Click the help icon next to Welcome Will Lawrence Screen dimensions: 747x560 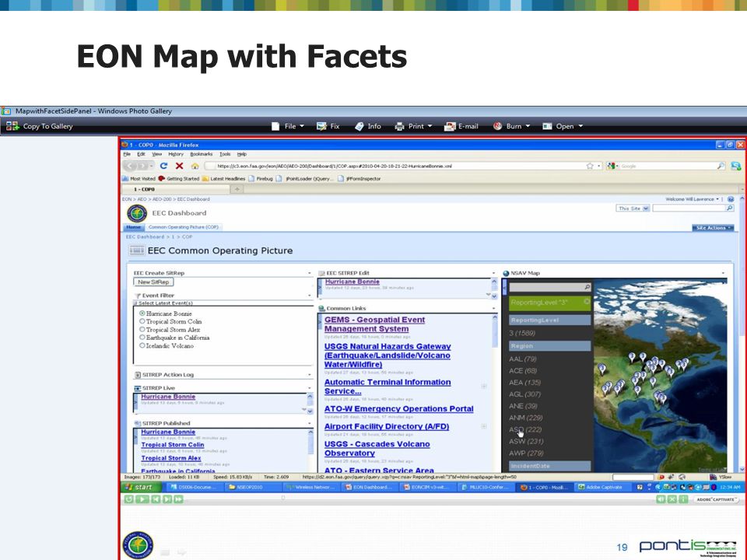[x=731, y=199]
